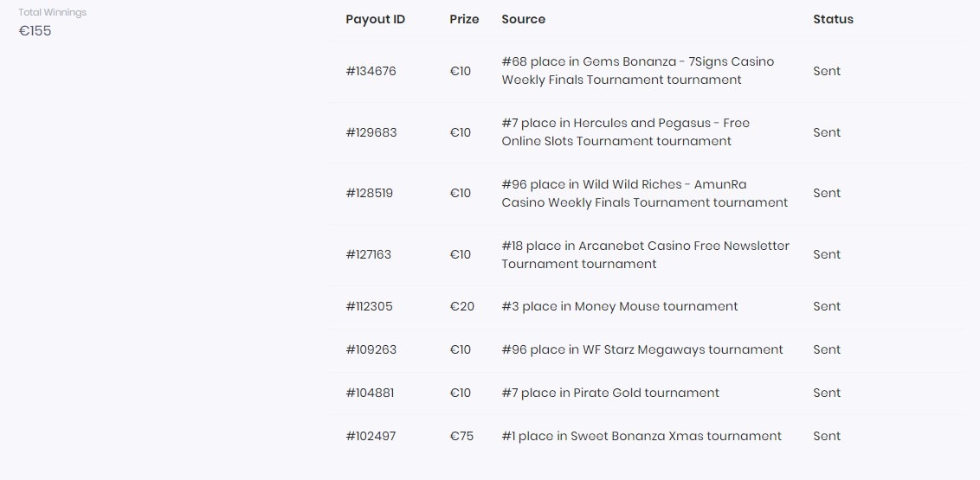Click the Source column header

pyautogui.click(x=523, y=19)
